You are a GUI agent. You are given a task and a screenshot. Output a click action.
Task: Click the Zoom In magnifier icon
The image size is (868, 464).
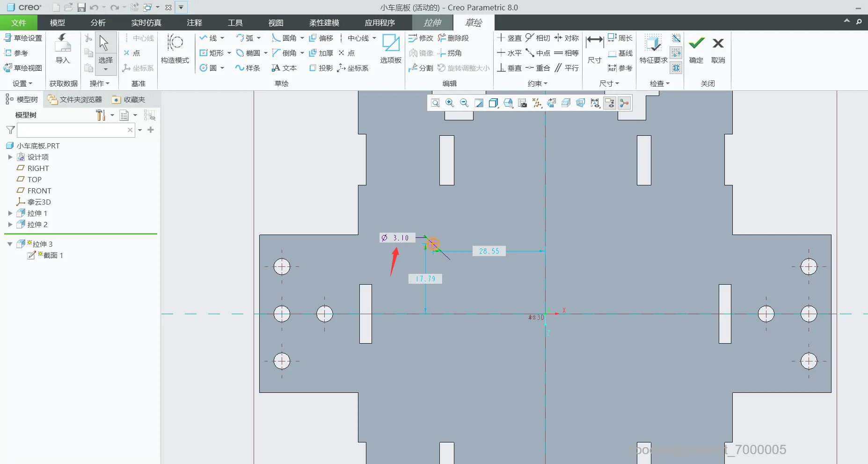tap(450, 103)
